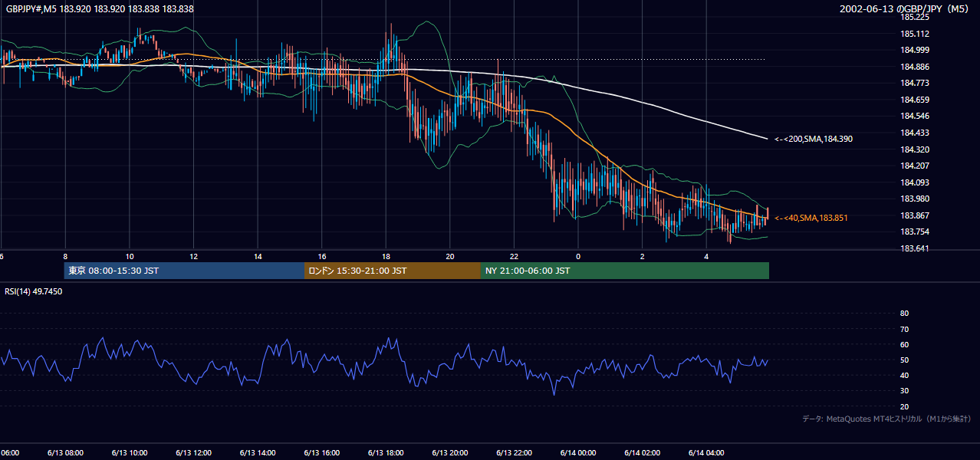Screen dimensions: 980x460
Task: Click the RSI scale value 70
Action: 904,329
